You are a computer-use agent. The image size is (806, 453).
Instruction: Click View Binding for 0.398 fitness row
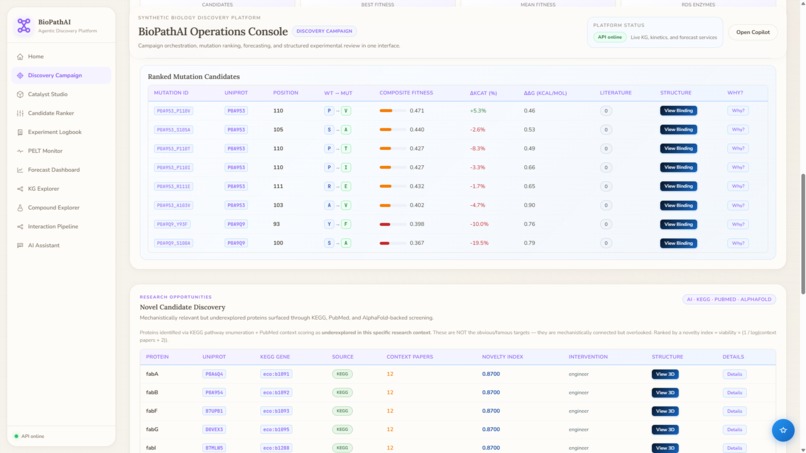679,224
